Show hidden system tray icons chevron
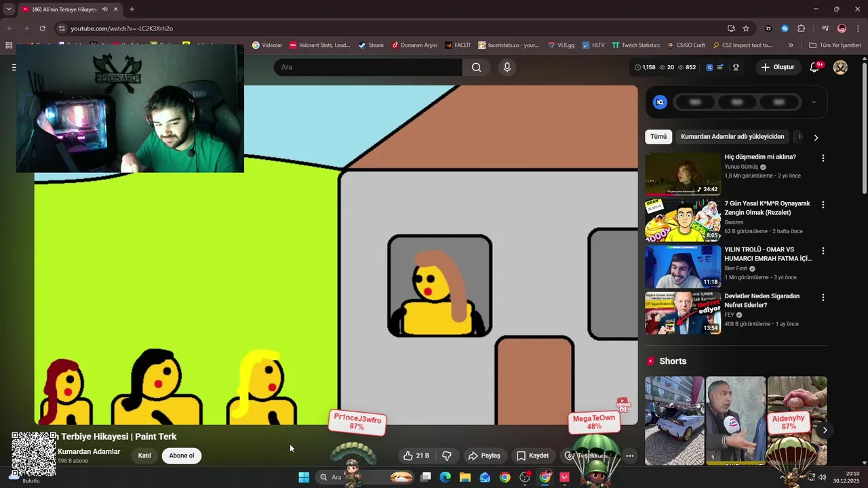Screen dimensions: 868x488 (782, 477)
